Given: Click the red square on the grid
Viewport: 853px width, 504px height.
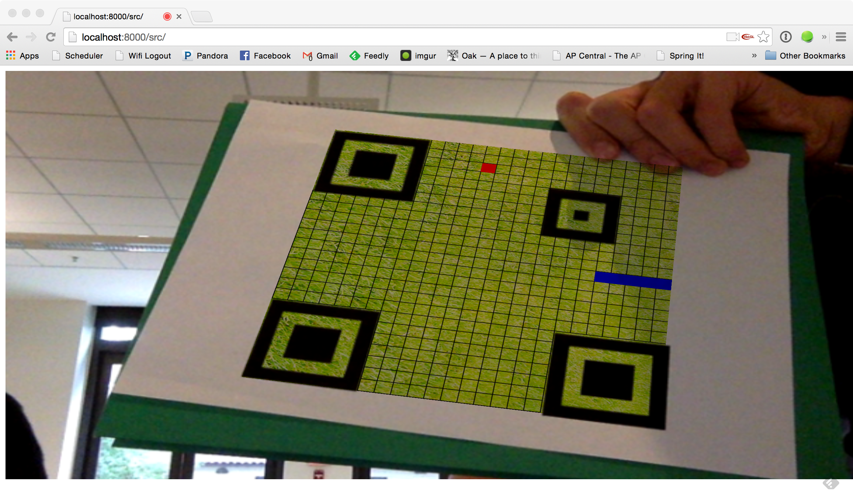Looking at the screenshot, I should point(488,168).
